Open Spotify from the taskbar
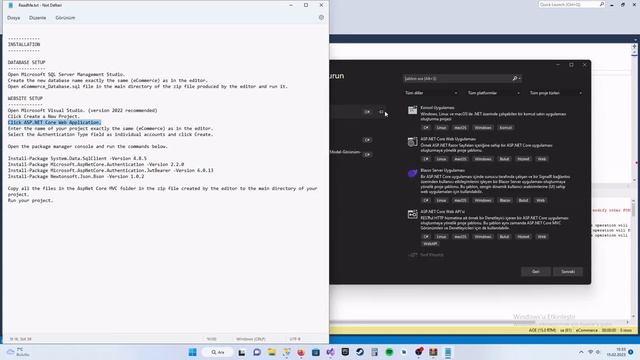The width and height of the screenshot is (640, 360). 389,352
